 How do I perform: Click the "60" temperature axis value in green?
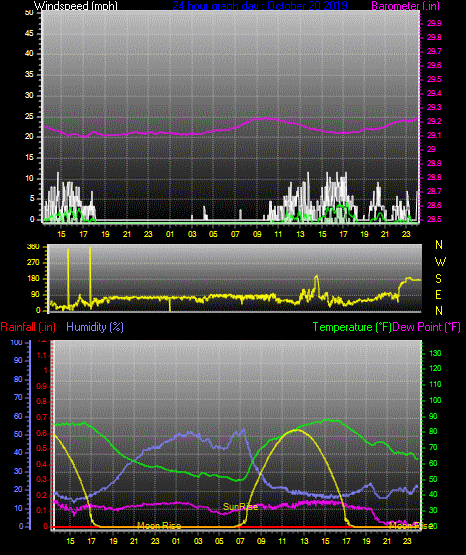(433, 463)
